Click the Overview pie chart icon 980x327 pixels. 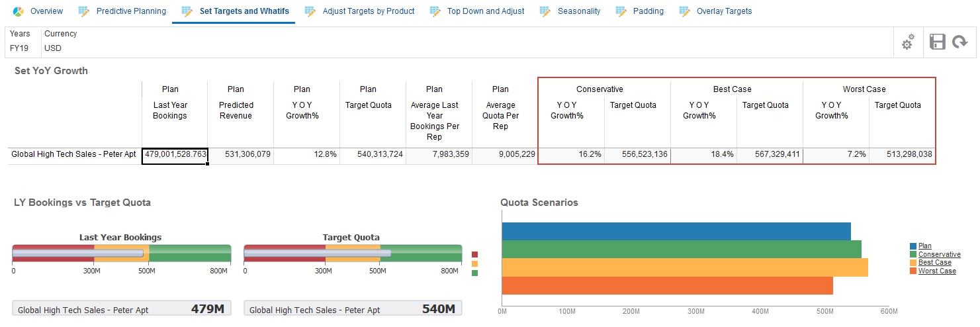[19, 11]
